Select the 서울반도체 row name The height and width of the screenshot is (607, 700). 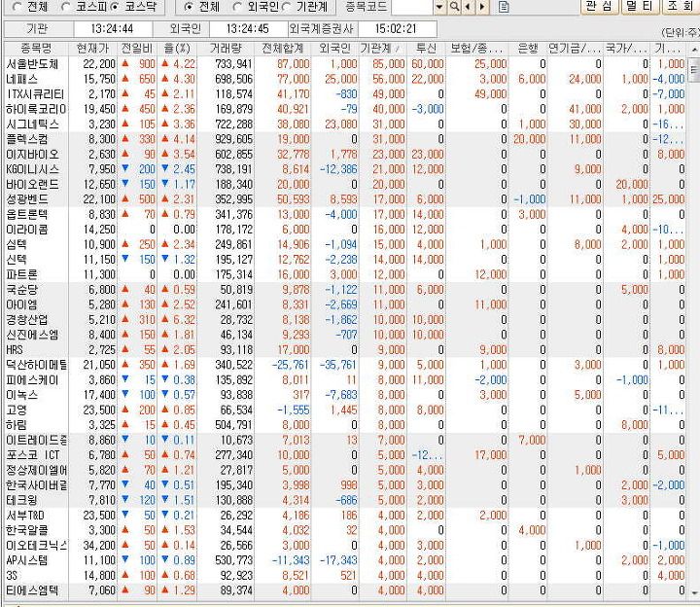[32, 64]
